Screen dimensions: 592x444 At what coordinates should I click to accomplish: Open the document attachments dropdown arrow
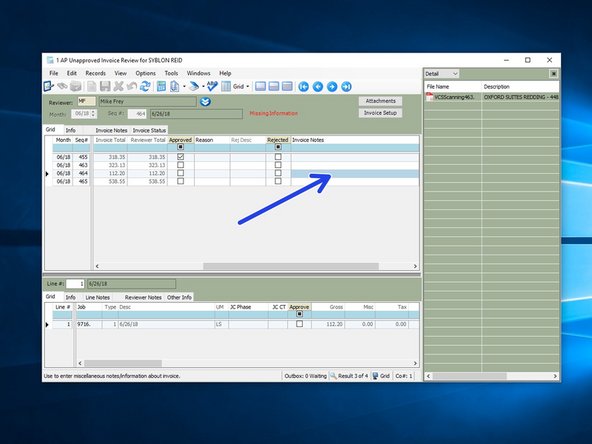[x=184, y=86]
